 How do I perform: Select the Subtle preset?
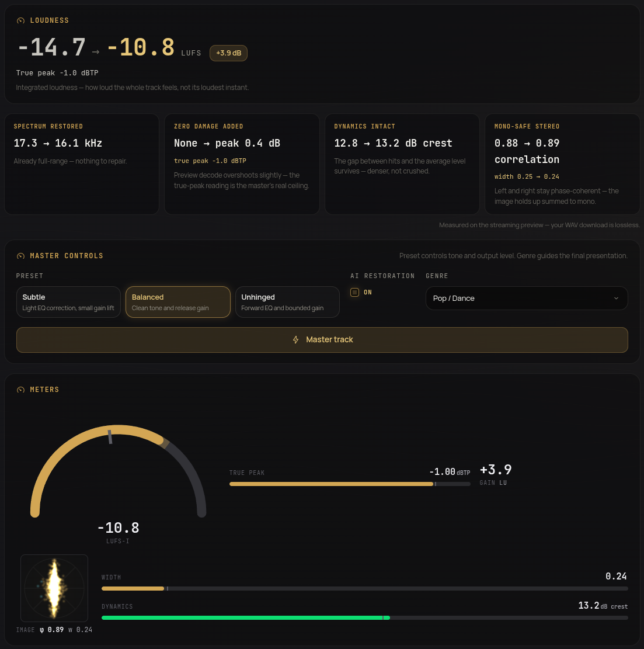tap(68, 302)
